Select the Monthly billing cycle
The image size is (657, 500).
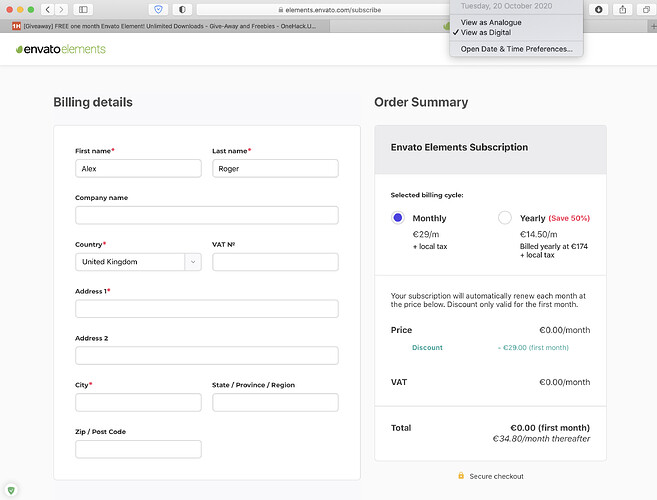point(398,217)
